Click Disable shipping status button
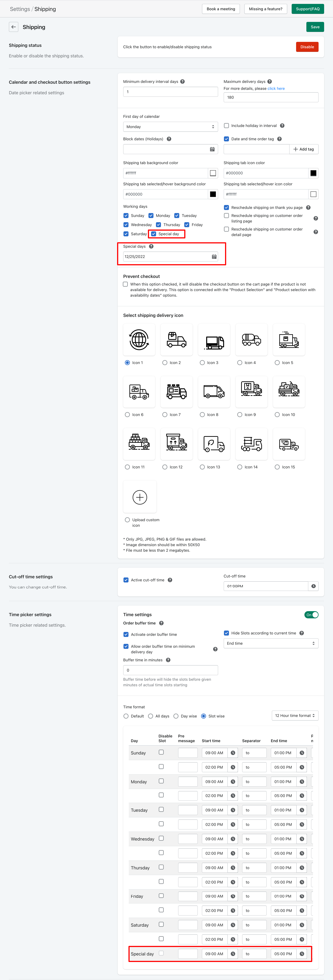333x980 pixels. (307, 47)
